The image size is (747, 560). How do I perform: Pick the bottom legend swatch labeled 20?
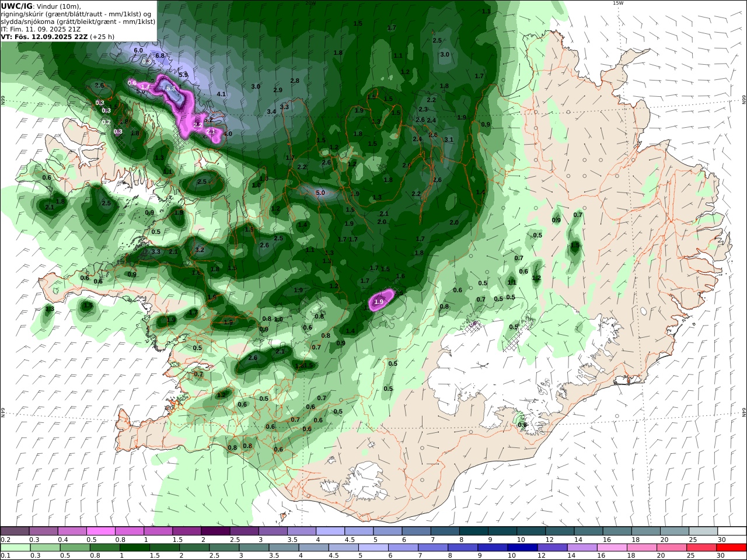672,548
